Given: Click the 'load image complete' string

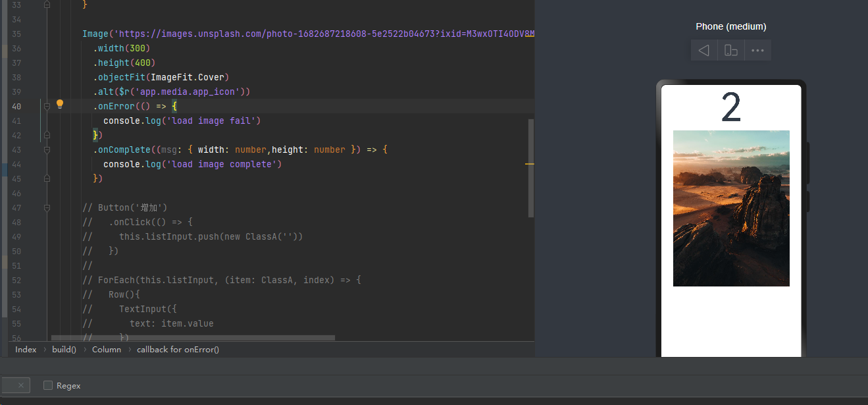Looking at the screenshot, I should click(x=221, y=164).
